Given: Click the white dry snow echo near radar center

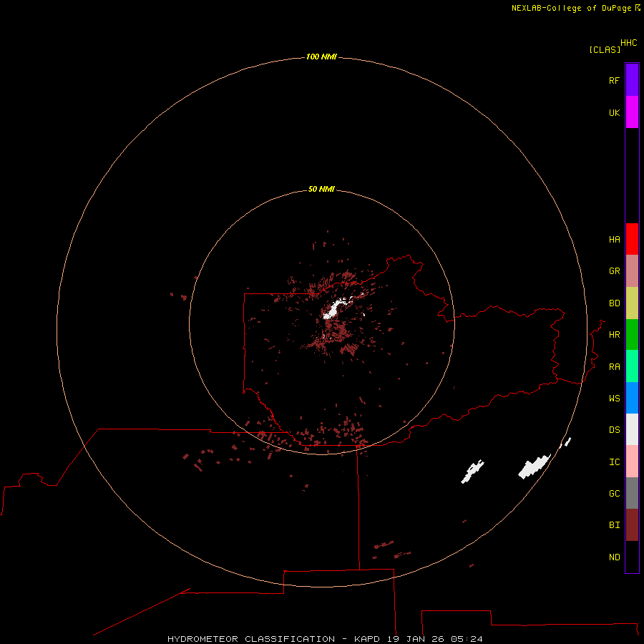Looking at the screenshot, I should tap(333, 309).
